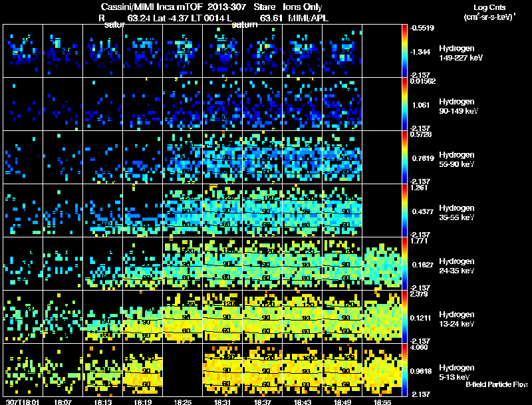Click the 18:43 time axis label
Viewport: 532px width, 405px height.
tap(303, 402)
